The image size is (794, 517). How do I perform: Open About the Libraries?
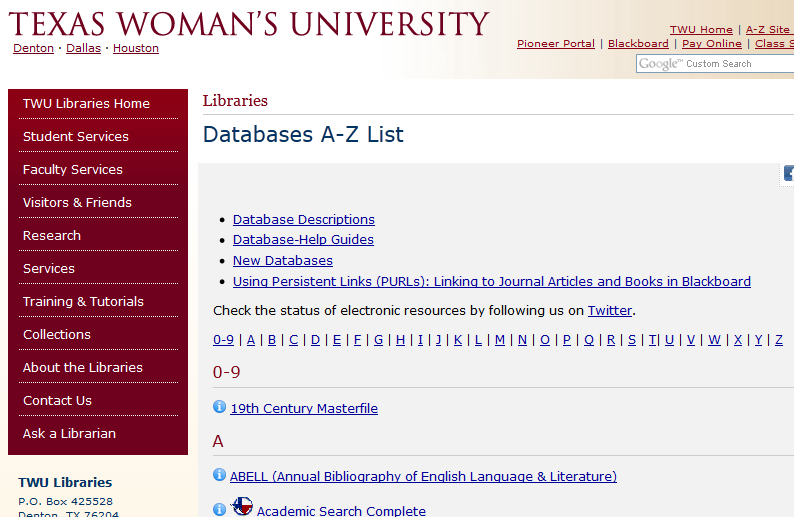point(83,367)
